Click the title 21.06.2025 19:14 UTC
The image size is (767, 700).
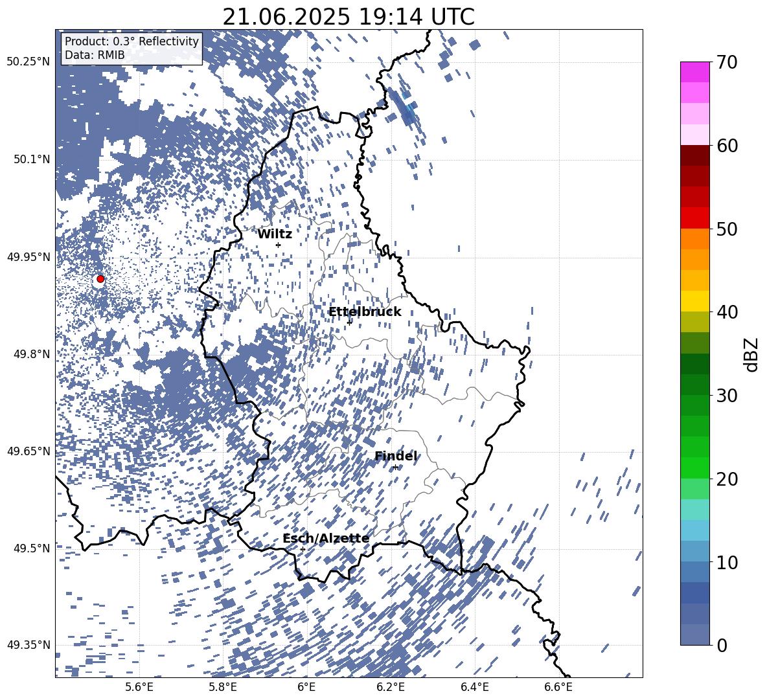349,17
